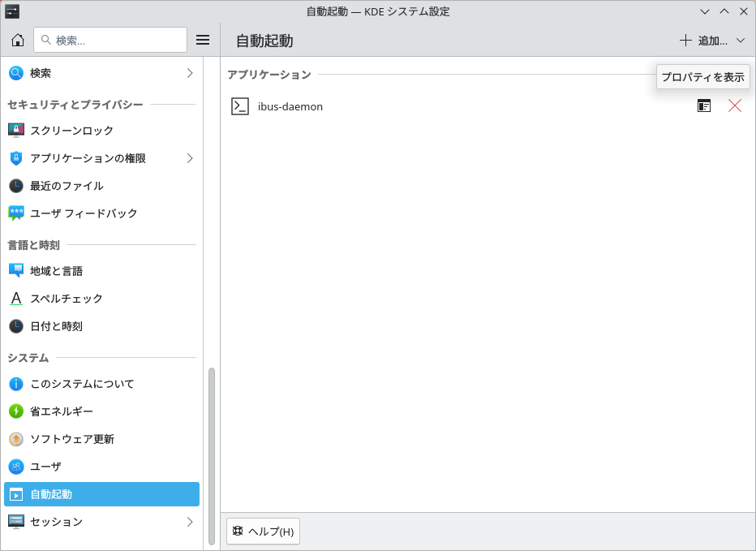Click the System Settings titlebar app icon
756x551 pixels.
[12, 11]
